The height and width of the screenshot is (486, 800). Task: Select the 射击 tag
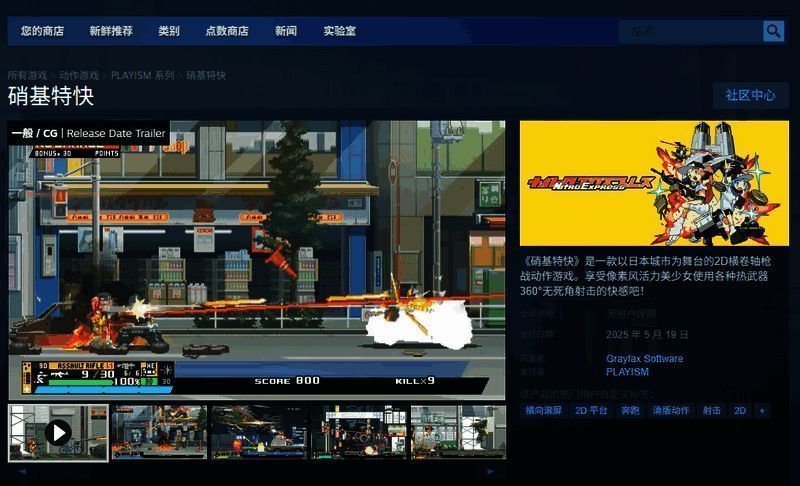tap(711, 411)
